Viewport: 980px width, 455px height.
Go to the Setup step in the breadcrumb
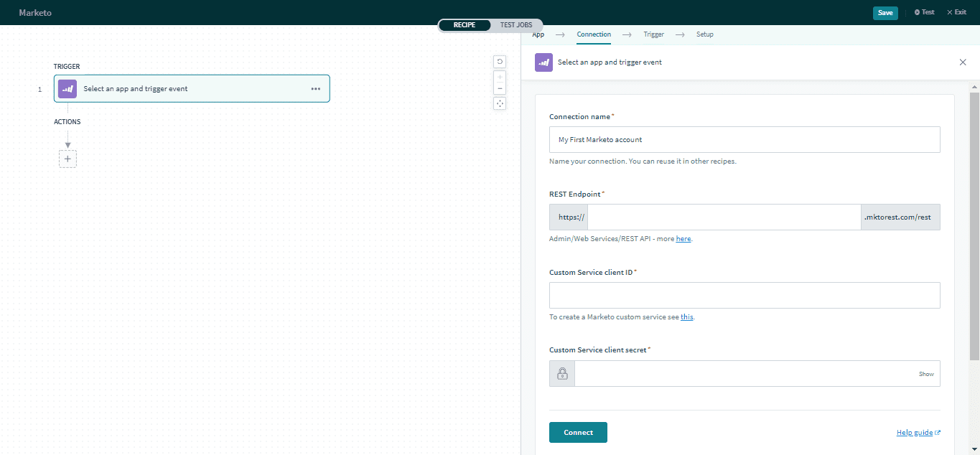(x=704, y=34)
